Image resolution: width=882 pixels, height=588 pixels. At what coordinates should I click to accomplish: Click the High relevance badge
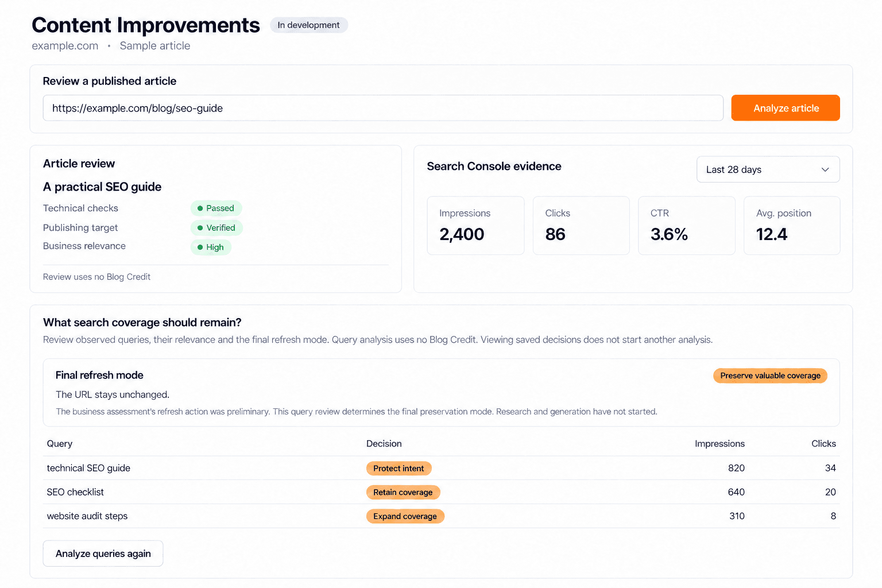point(211,247)
